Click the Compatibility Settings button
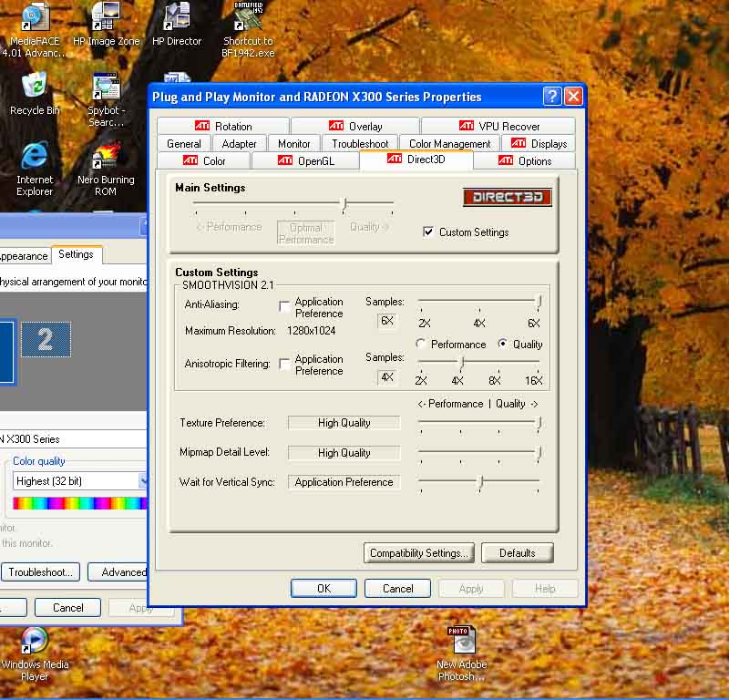 pos(418,552)
